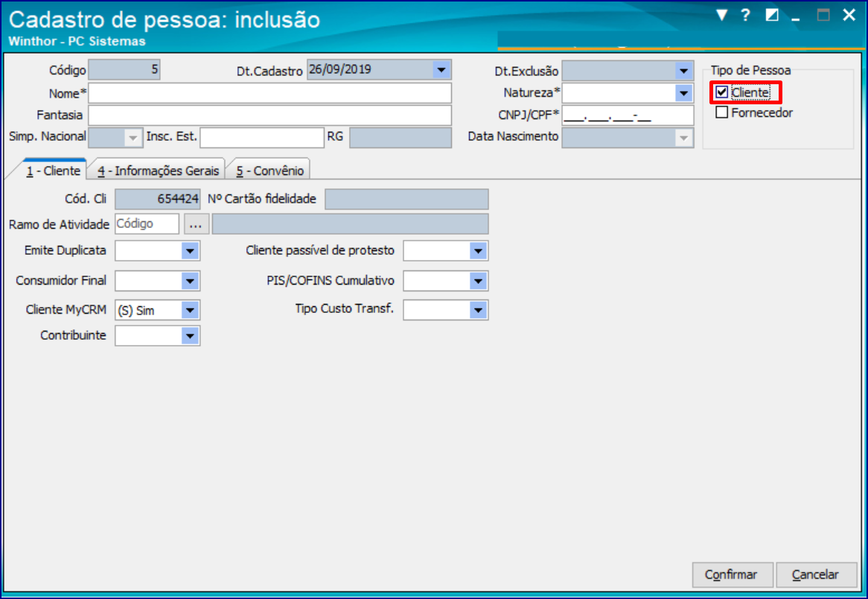Open the Cliente MyCRM dropdown

click(190, 310)
